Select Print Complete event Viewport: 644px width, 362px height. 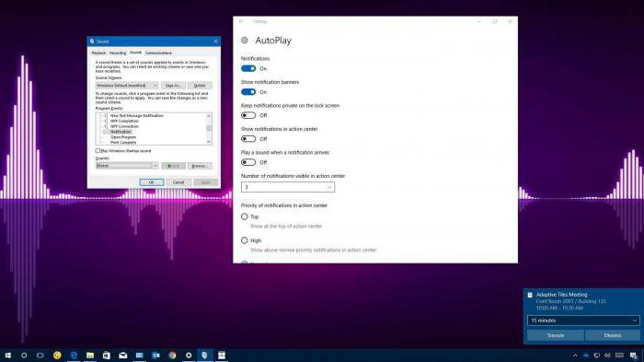[x=123, y=143]
